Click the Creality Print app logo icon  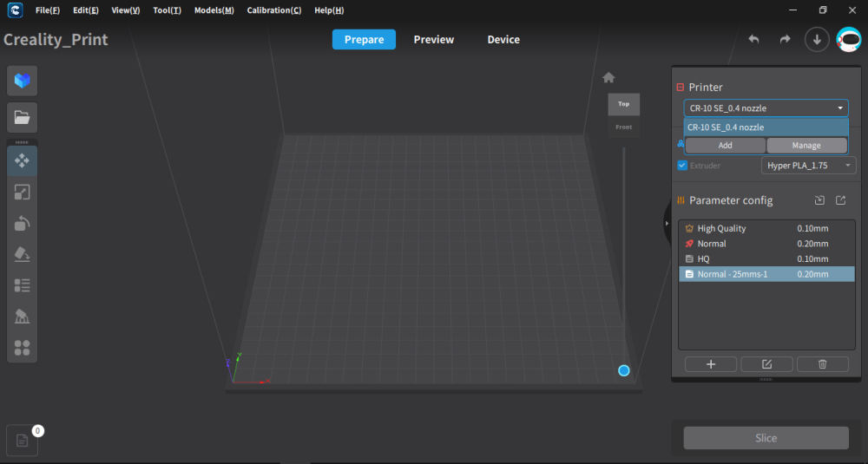pos(15,10)
